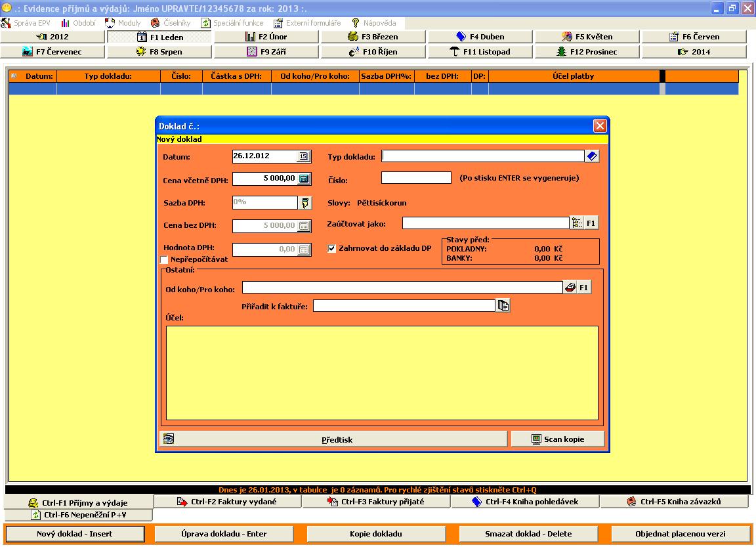Open the Číselníky menu
The width and height of the screenshot is (756, 547).
(171, 23)
